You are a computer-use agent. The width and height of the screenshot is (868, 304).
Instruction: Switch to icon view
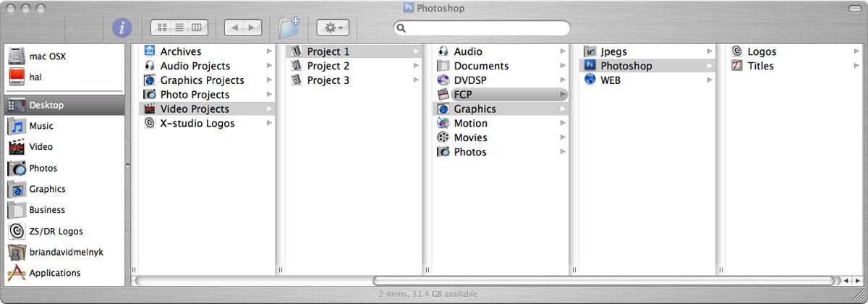click(161, 28)
